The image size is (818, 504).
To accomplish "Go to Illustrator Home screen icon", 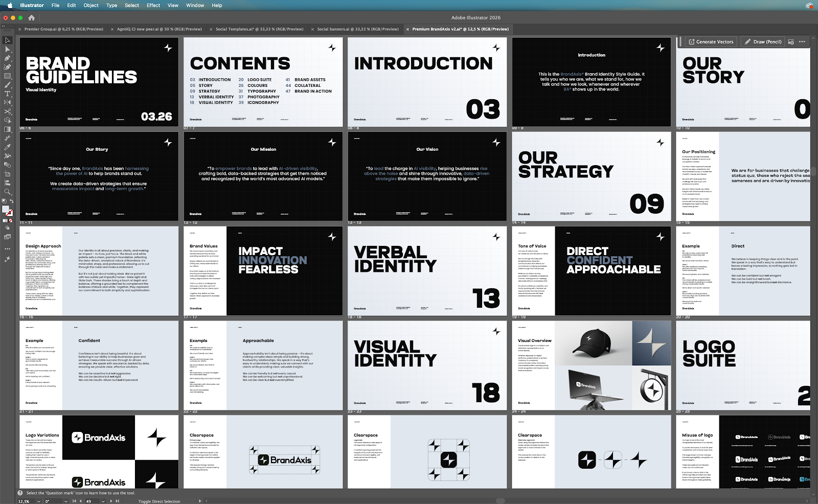I will click(31, 17).
